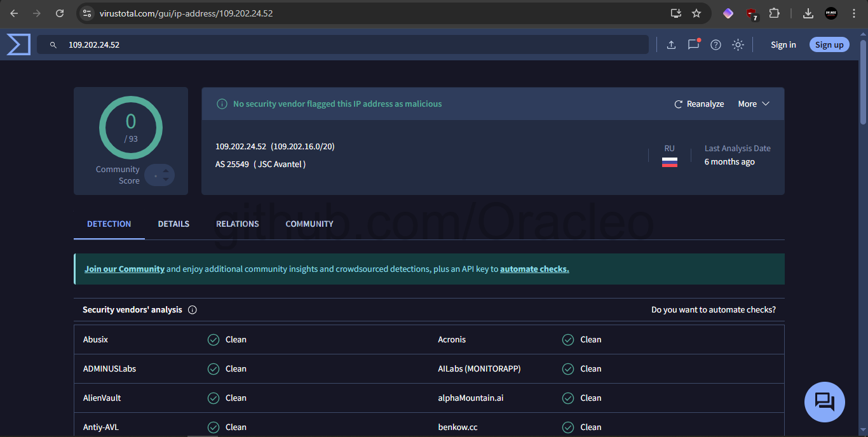Screen dimensions: 868x437
Task: Click 'Do you want to automate checks?'
Action: pyautogui.click(x=714, y=310)
